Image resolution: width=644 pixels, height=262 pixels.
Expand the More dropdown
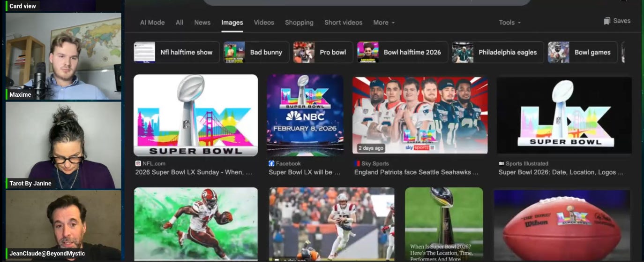[x=384, y=22]
